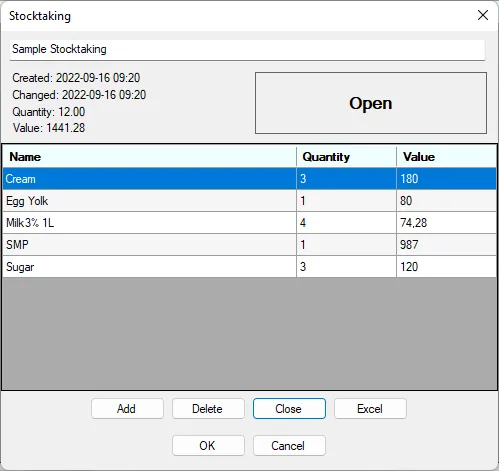Screen dimensions: 499x471
Task: Click the Close button next to Excel
Action: pyautogui.click(x=289, y=408)
